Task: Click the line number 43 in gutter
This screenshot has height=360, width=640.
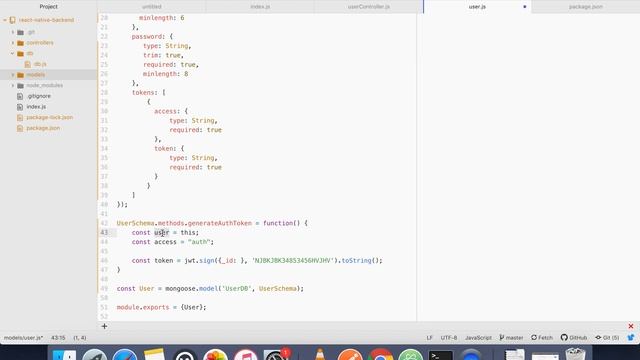Action: 104,233
